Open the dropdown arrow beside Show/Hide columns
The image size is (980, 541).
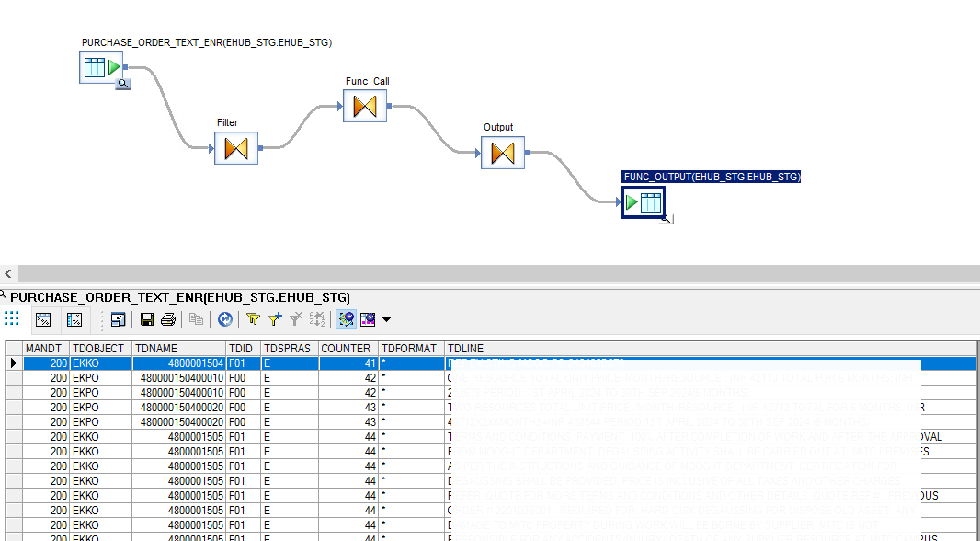[x=387, y=319]
